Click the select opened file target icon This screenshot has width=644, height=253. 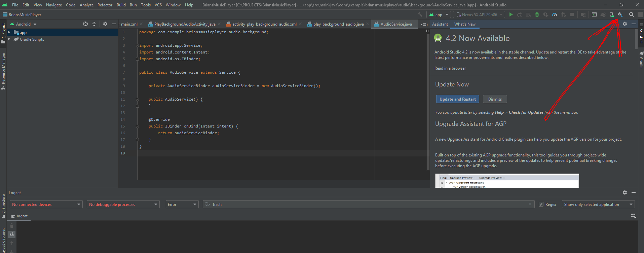pyautogui.click(x=85, y=24)
